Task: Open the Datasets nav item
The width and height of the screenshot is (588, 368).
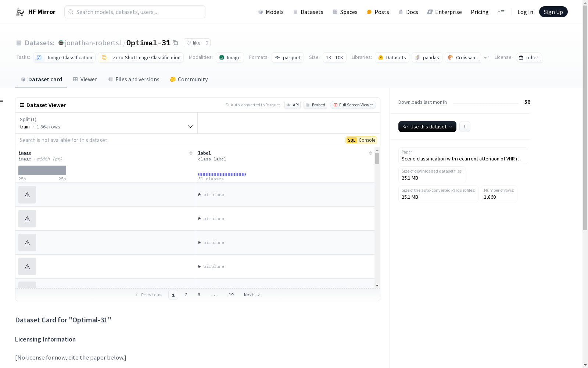Action: [x=308, y=12]
